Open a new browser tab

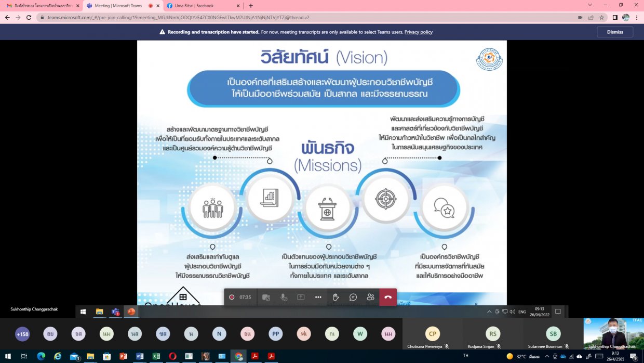click(251, 6)
